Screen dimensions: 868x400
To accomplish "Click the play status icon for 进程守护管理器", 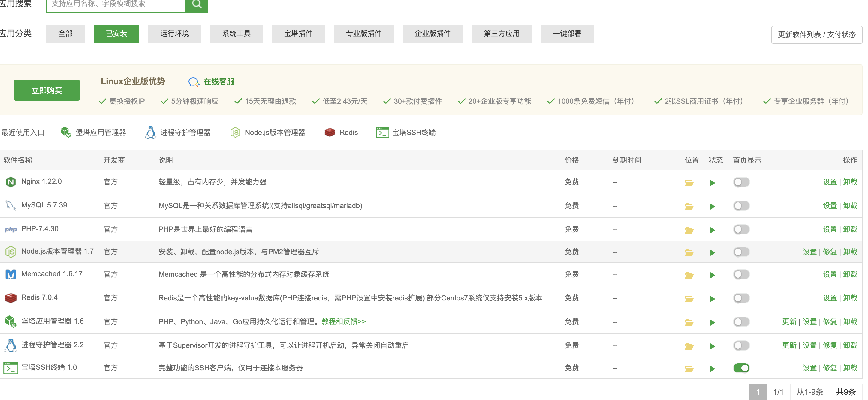I will click(x=712, y=346).
